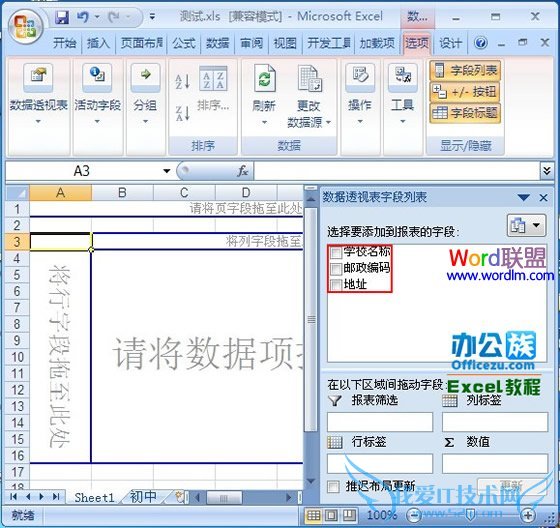The height and width of the screenshot is (528, 560).
Task: Click the Row Labels (行标签) drop area
Action: pos(380,463)
